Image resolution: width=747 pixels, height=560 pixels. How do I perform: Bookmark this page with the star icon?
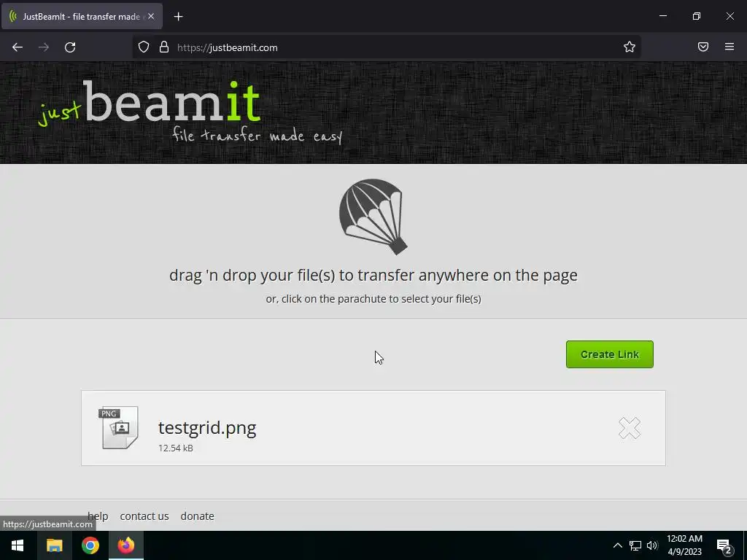pos(630,47)
